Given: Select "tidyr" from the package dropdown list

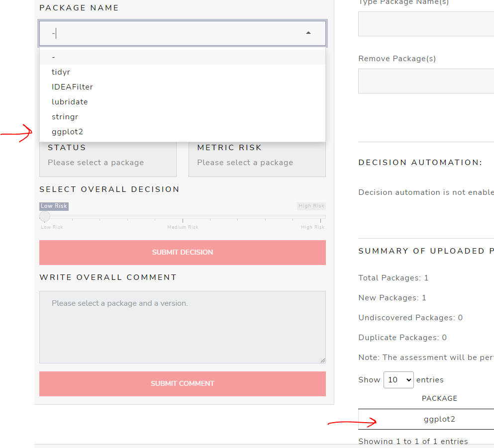Looking at the screenshot, I should pyautogui.click(x=61, y=72).
